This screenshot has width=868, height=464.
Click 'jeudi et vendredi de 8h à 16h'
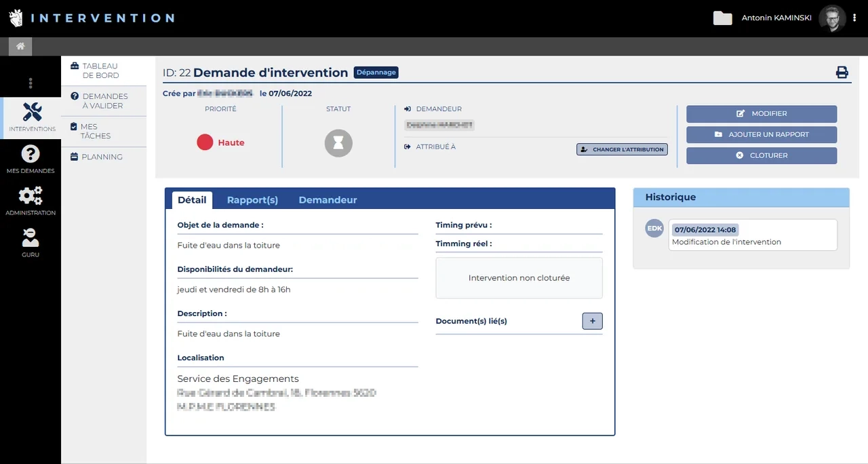tap(234, 290)
